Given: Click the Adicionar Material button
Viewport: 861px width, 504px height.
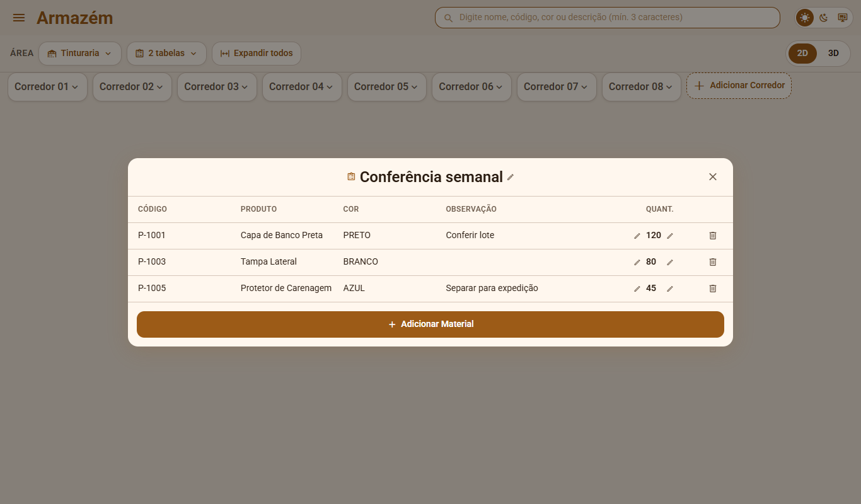Looking at the screenshot, I should tap(430, 324).
